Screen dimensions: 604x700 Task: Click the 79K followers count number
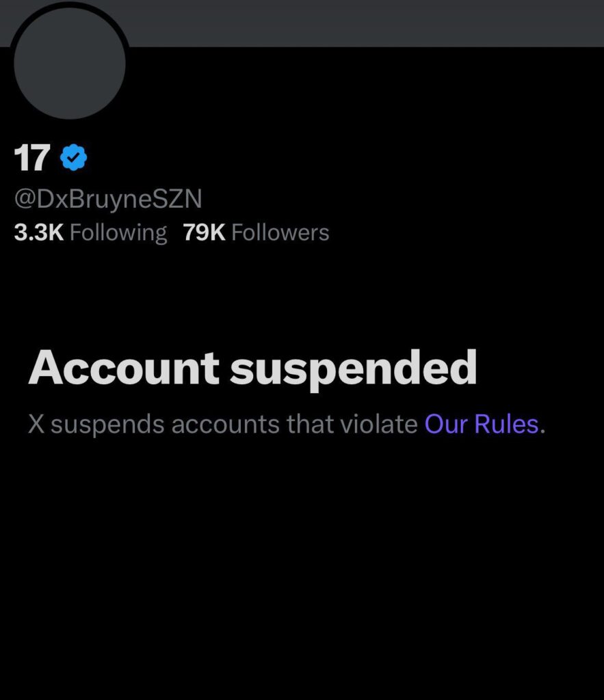click(x=204, y=232)
